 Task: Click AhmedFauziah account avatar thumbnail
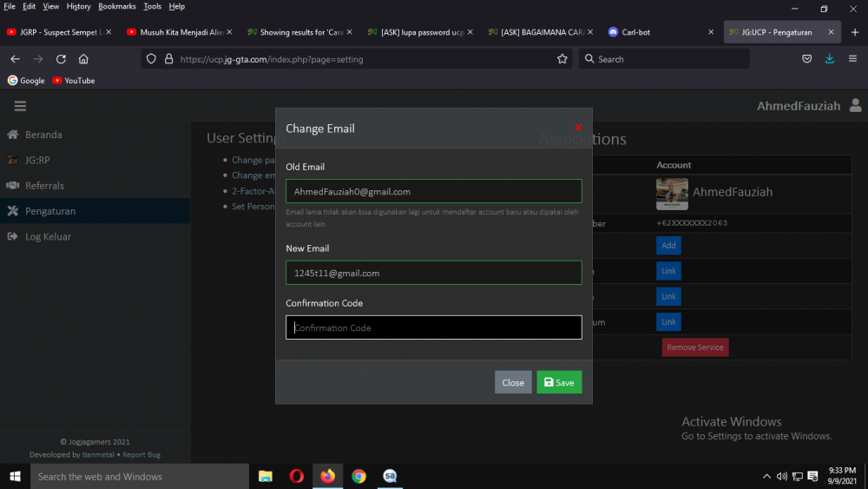pyautogui.click(x=672, y=194)
